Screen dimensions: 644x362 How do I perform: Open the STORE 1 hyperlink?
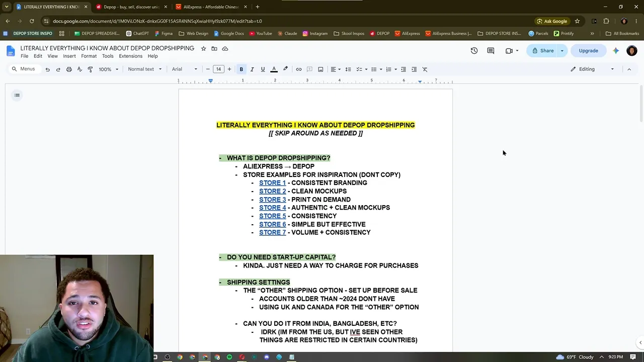pos(272,183)
